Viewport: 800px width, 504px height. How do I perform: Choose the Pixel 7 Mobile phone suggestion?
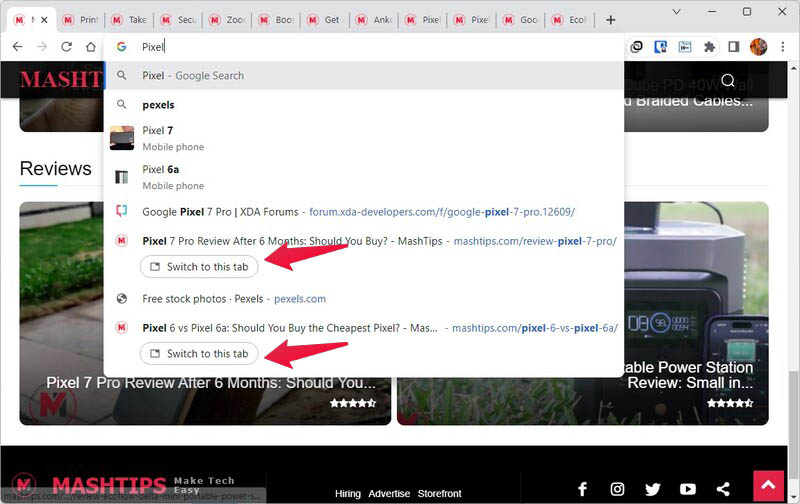point(363,138)
